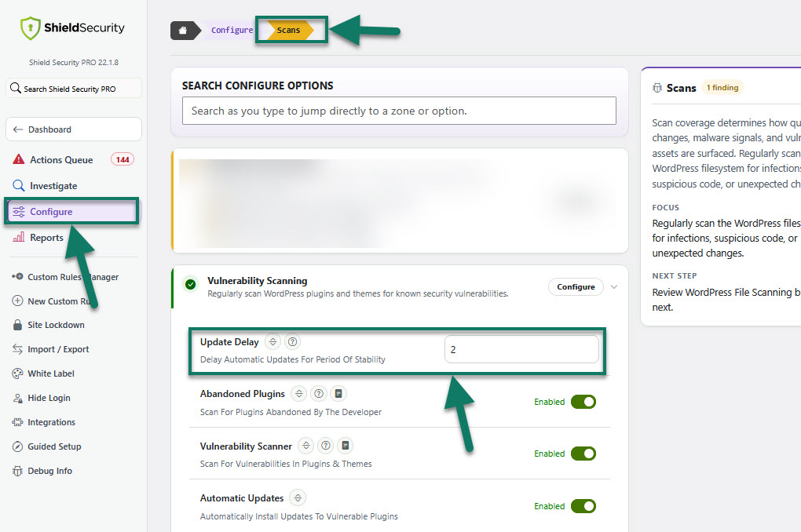Open the Hide Login link

pos(49,398)
